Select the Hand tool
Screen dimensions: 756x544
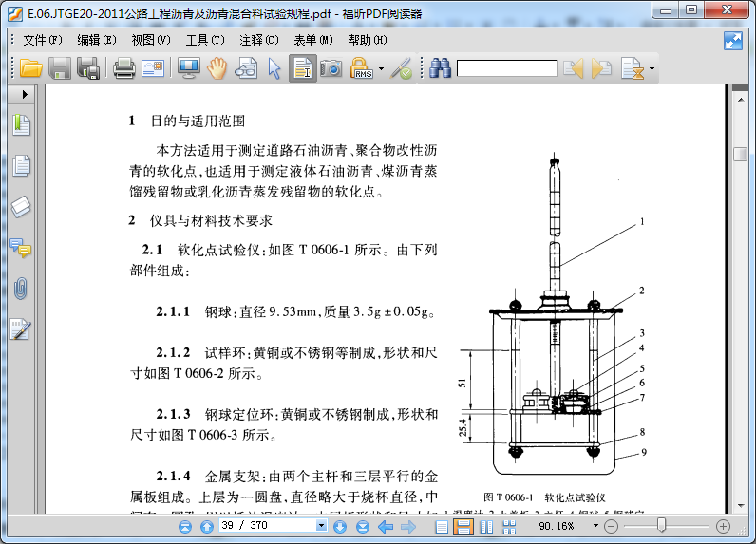tap(217, 68)
